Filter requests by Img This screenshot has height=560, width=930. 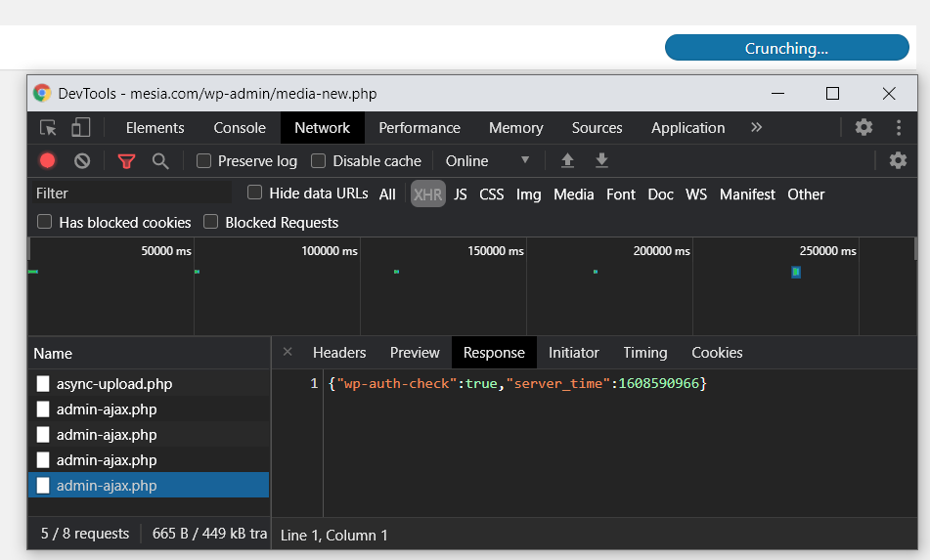point(528,194)
